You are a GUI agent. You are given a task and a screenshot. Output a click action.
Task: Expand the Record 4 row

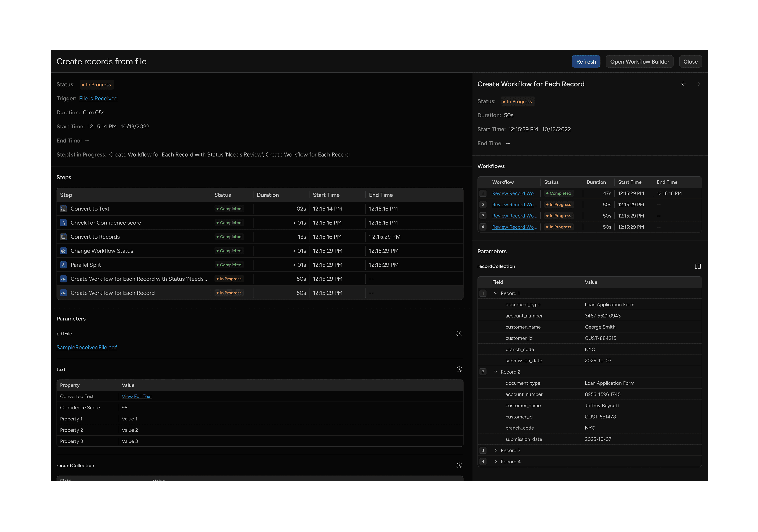pos(495,462)
